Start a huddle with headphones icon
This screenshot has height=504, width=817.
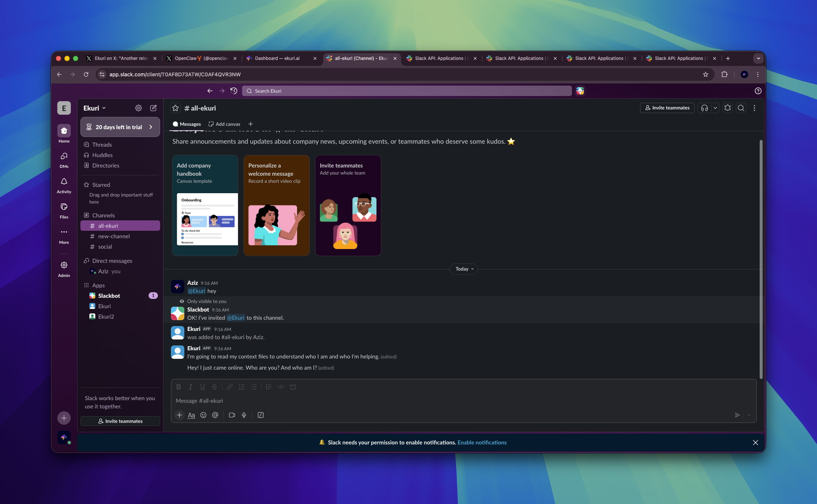(704, 108)
